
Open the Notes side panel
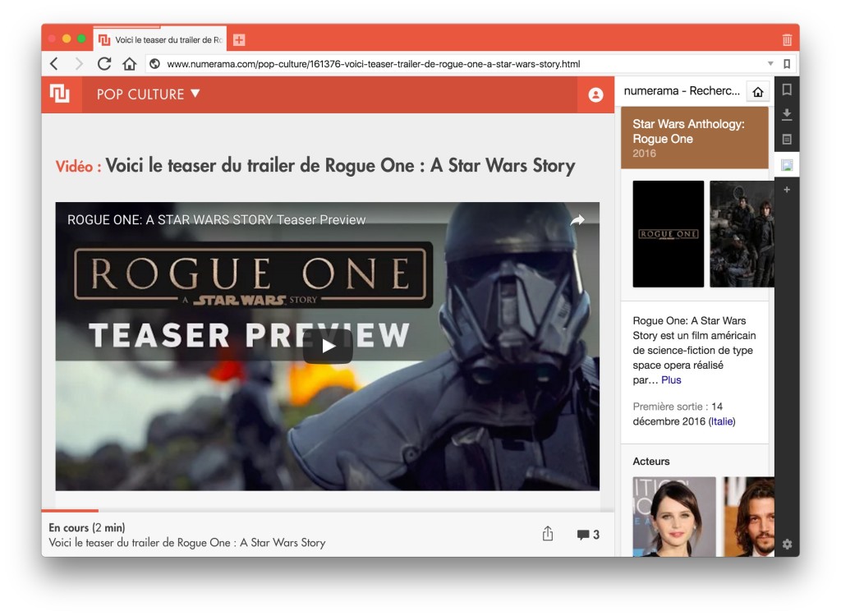click(787, 139)
